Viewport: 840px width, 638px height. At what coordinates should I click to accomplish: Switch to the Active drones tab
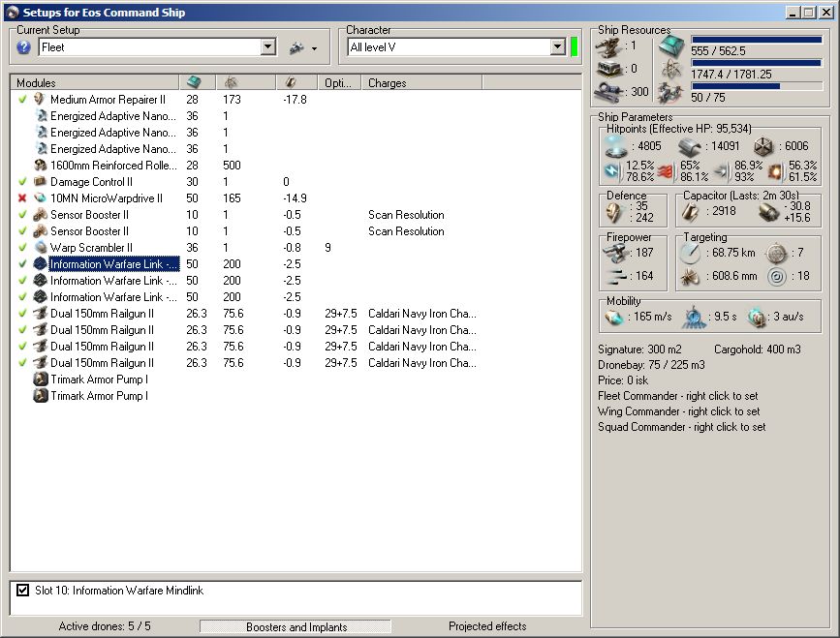(x=105, y=627)
